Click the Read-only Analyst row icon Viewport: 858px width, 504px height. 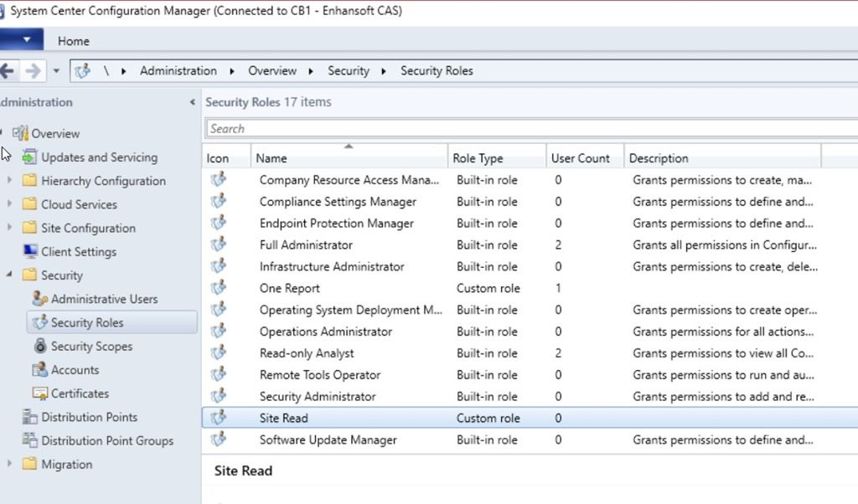click(x=219, y=352)
